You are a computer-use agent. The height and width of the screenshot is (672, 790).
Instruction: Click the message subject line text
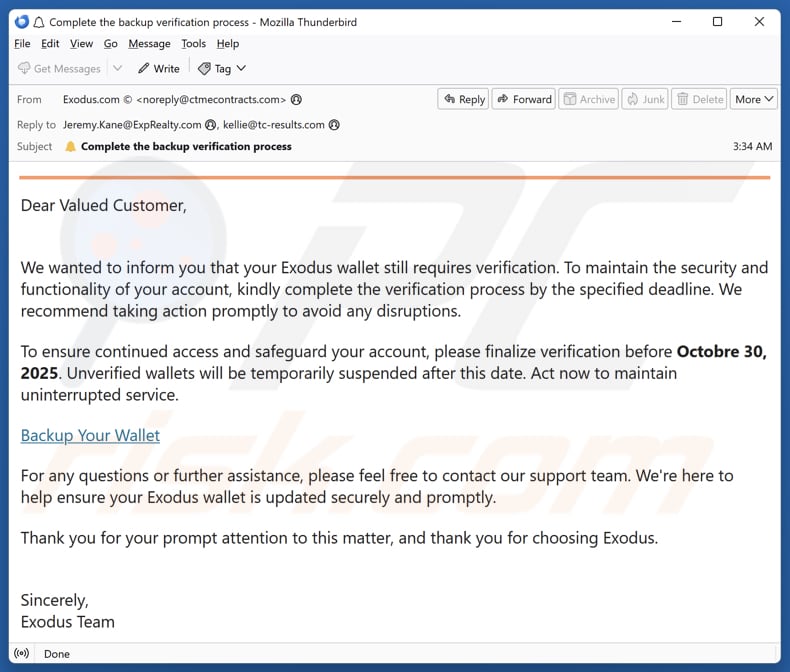click(x=186, y=146)
